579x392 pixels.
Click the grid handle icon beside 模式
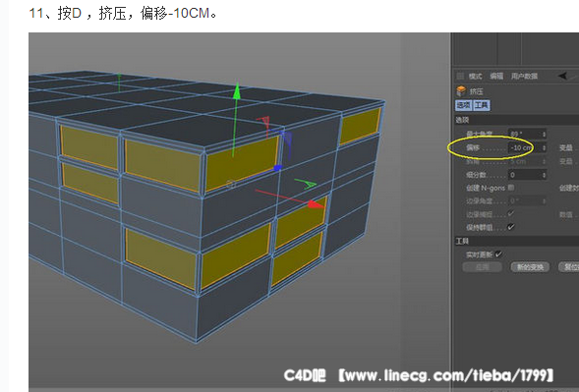[x=460, y=76]
